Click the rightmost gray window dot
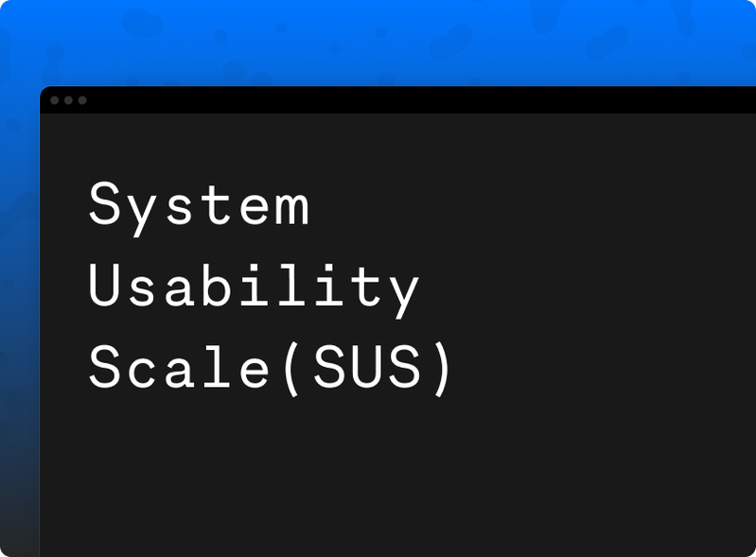The height and width of the screenshot is (557, 756). click(82, 100)
